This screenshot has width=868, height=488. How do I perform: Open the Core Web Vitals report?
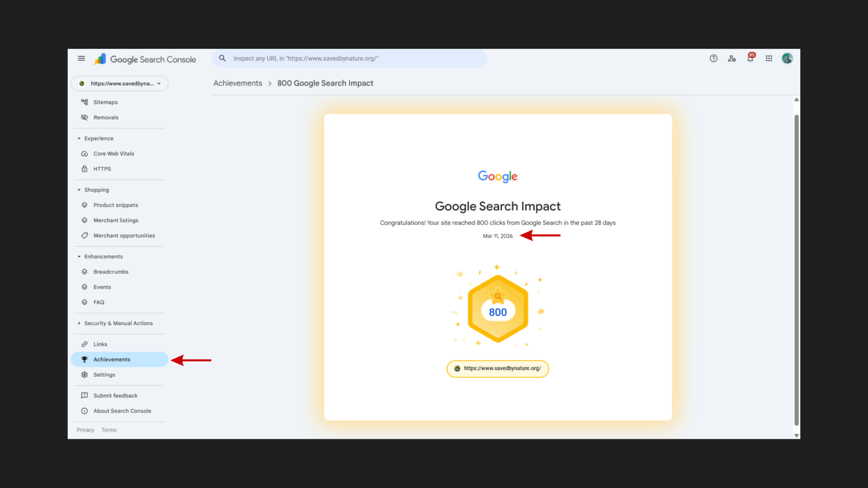[113, 153]
